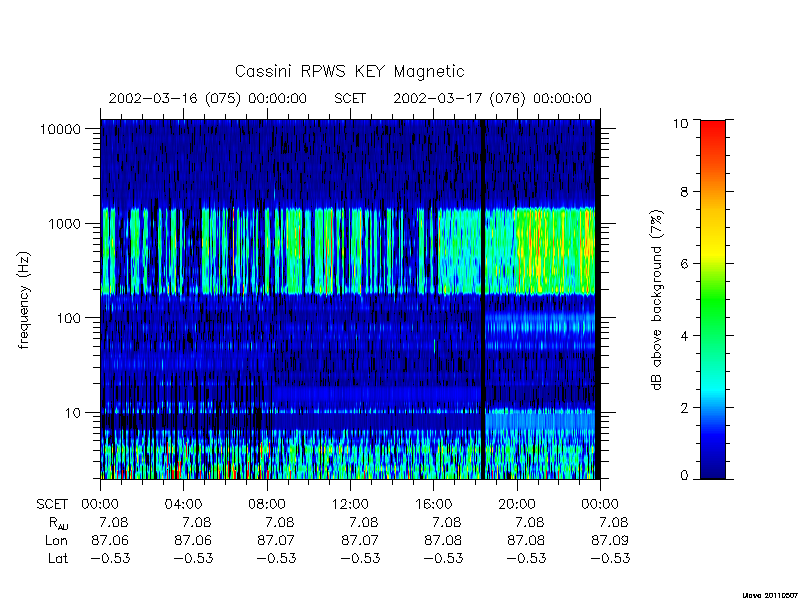Click the colorbar 10 dB tick label
Screen dimensions: 800x600
[x=680, y=123]
